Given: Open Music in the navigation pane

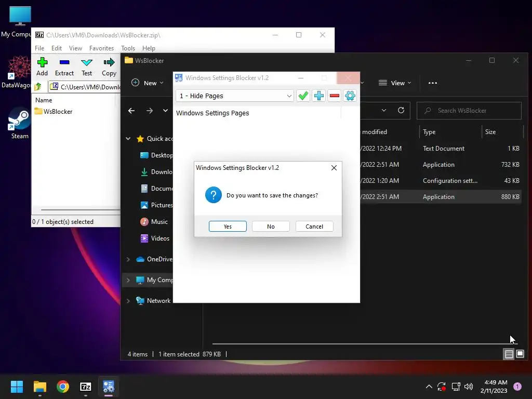Looking at the screenshot, I should tap(154, 221).
